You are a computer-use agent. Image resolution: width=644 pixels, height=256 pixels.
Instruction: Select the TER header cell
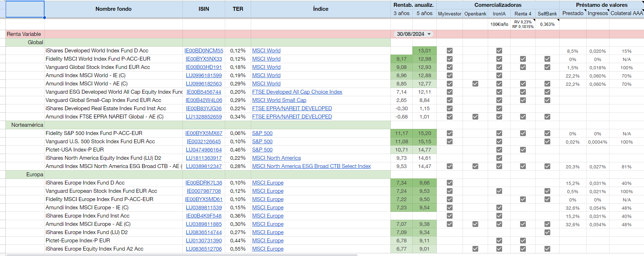pos(238,9)
